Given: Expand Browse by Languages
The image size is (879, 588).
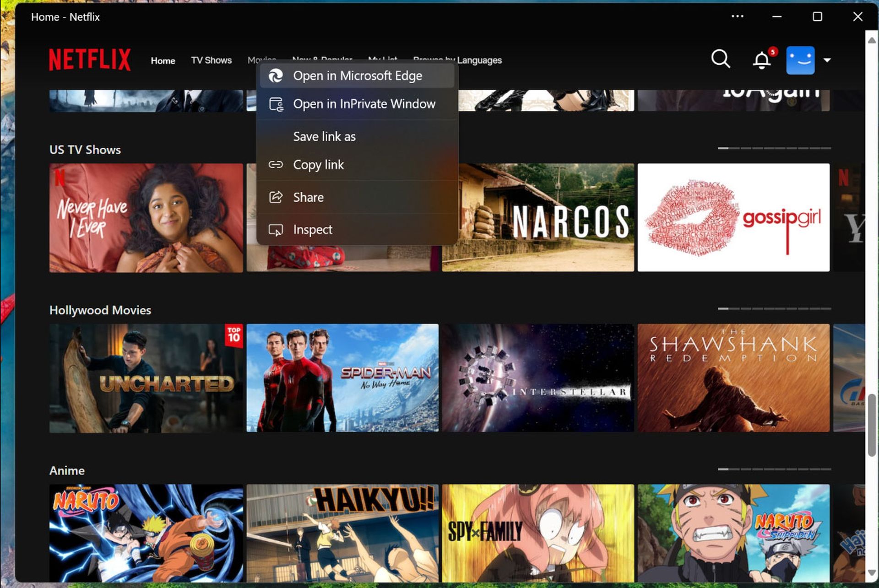Looking at the screenshot, I should pyautogui.click(x=457, y=59).
